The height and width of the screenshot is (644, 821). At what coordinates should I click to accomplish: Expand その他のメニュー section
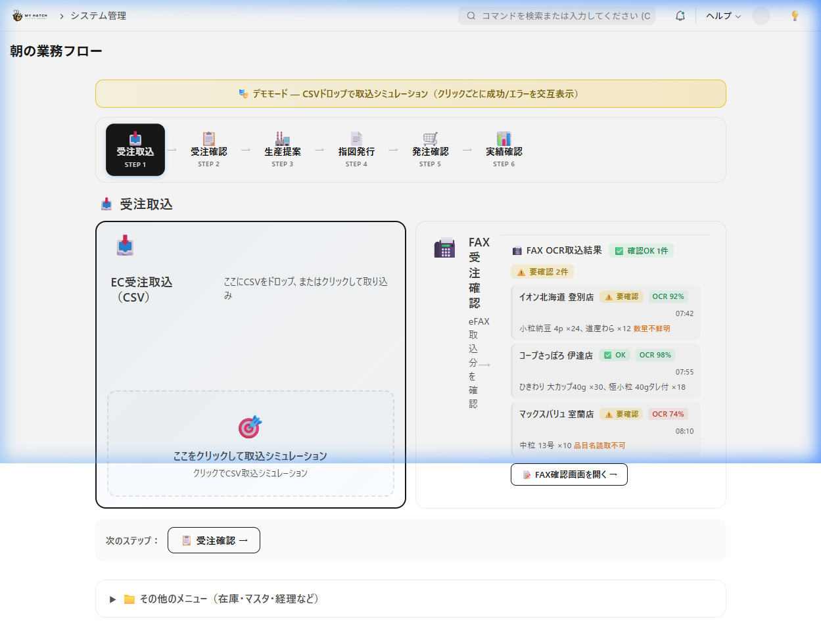pos(112,599)
